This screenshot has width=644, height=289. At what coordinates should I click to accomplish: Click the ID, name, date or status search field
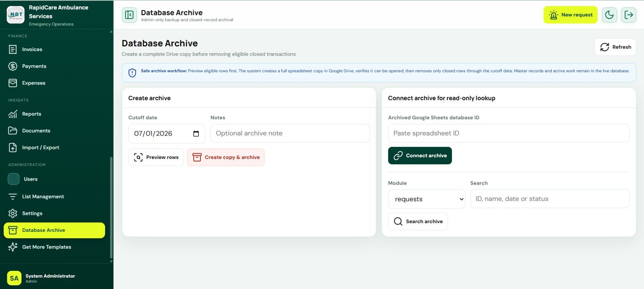click(x=549, y=199)
